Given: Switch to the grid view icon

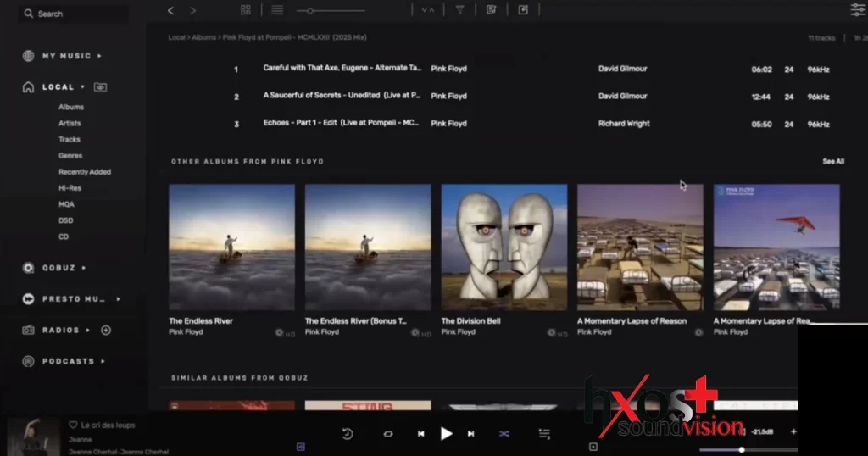Looking at the screenshot, I should [246, 10].
